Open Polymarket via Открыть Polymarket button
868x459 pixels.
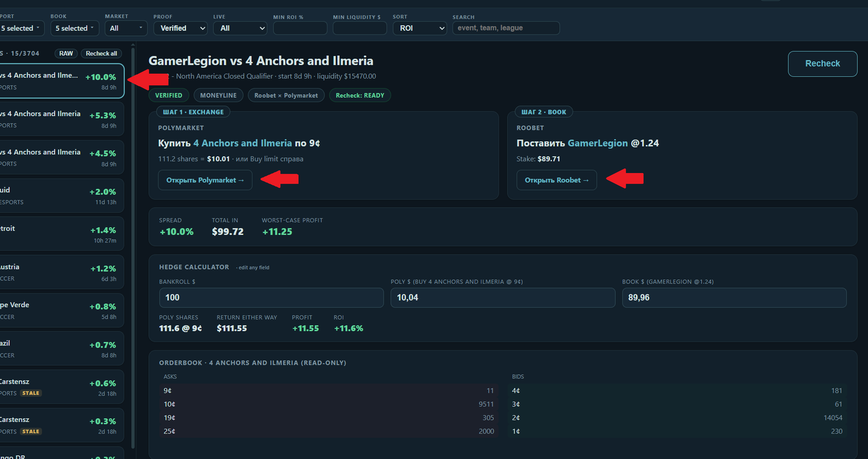click(205, 180)
